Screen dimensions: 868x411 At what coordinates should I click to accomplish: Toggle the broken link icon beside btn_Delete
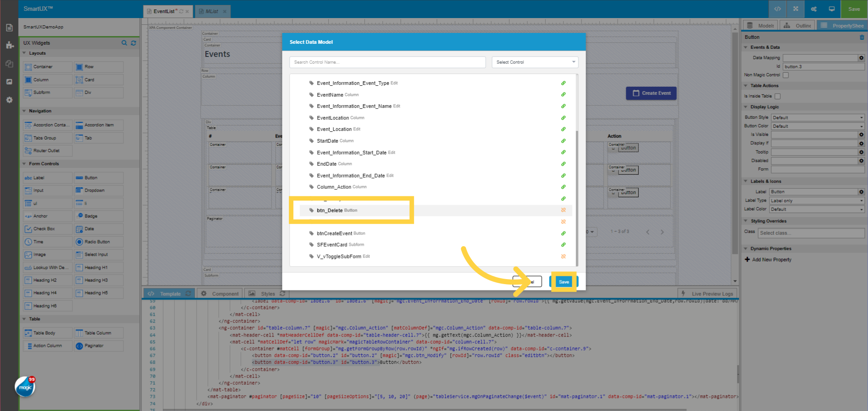pyautogui.click(x=563, y=210)
